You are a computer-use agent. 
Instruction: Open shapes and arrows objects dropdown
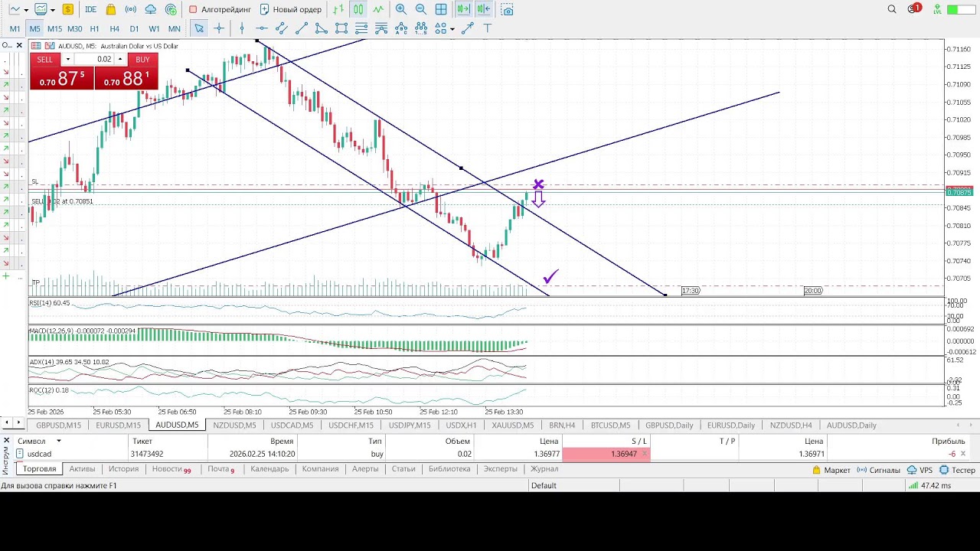(452, 29)
